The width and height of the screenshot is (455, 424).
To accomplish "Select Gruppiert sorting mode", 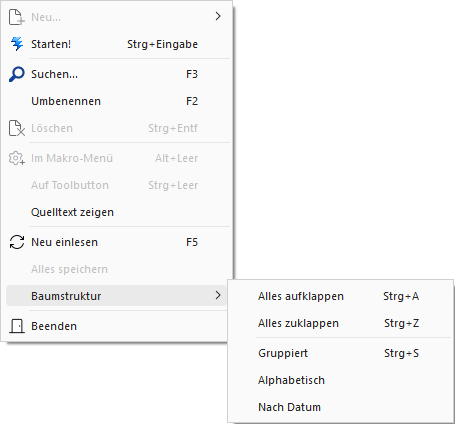I will [341, 353].
